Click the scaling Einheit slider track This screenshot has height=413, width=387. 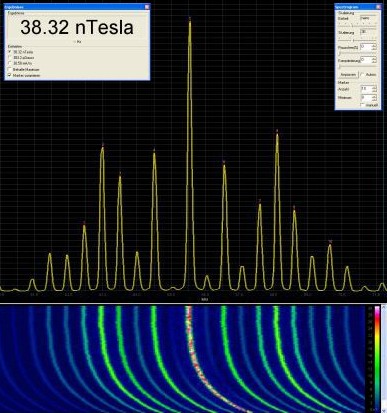point(357,26)
